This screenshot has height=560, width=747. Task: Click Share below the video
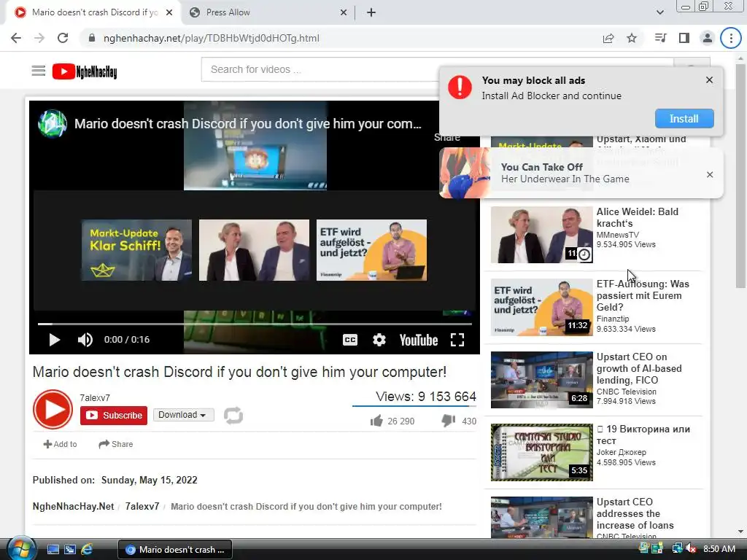click(116, 444)
